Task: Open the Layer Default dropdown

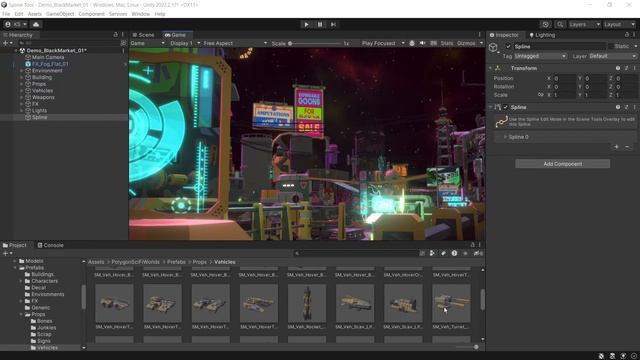Action: [x=612, y=56]
